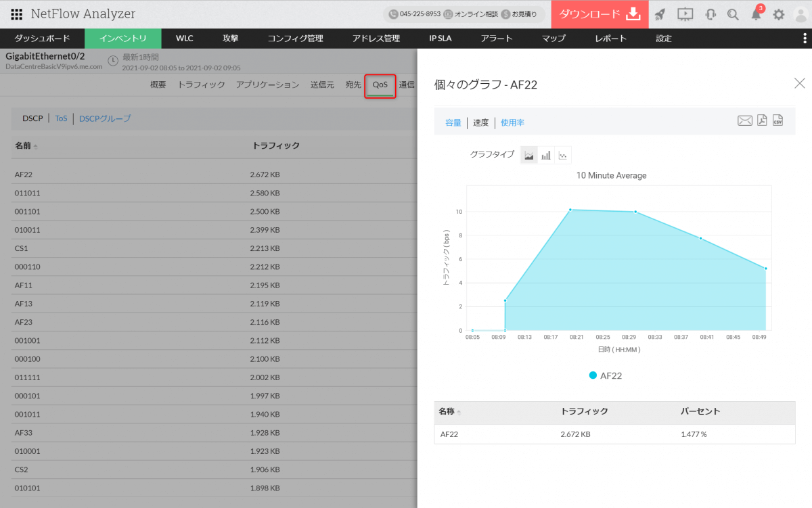Open the settings gear icon
The height and width of the screenshot is (508, 812).
tap(779, 15)
